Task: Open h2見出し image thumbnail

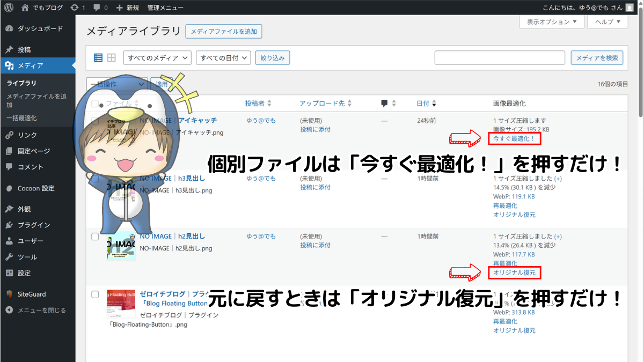Action: point(121,246)
